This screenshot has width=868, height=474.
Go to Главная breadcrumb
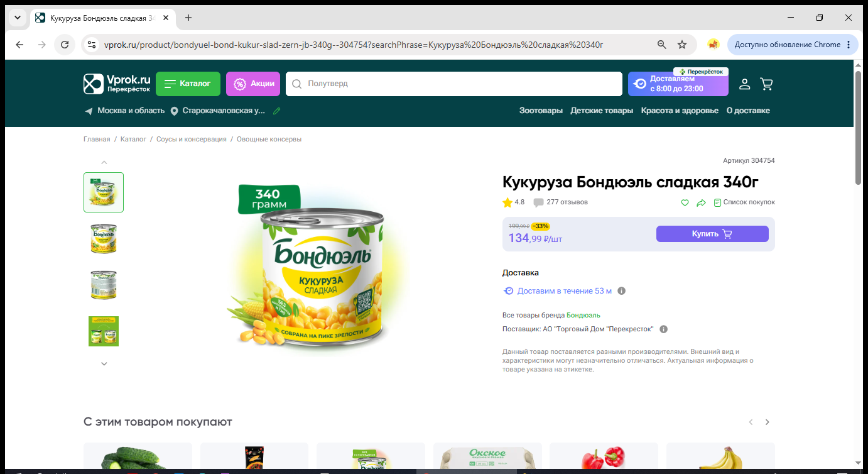coord(97,139)
